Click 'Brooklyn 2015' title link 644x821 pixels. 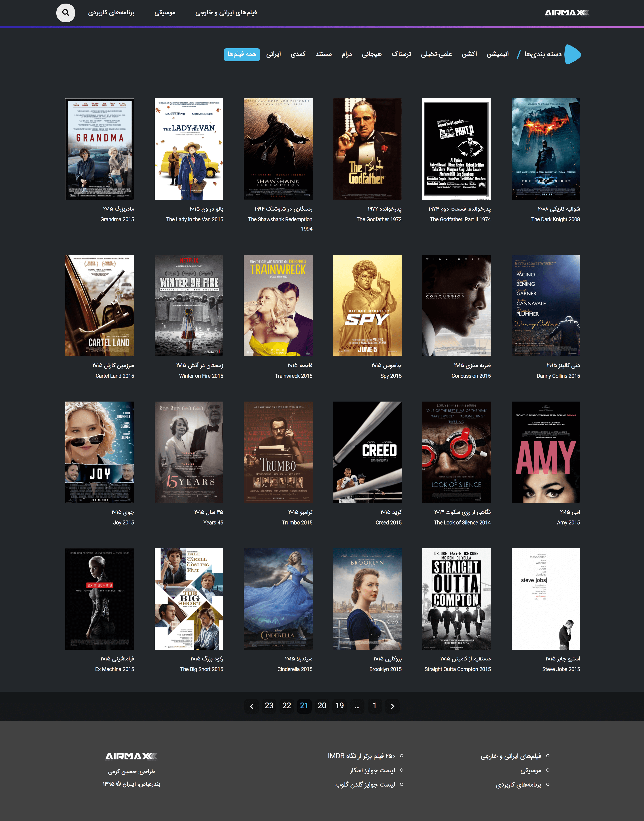click(x=385, y=669)
